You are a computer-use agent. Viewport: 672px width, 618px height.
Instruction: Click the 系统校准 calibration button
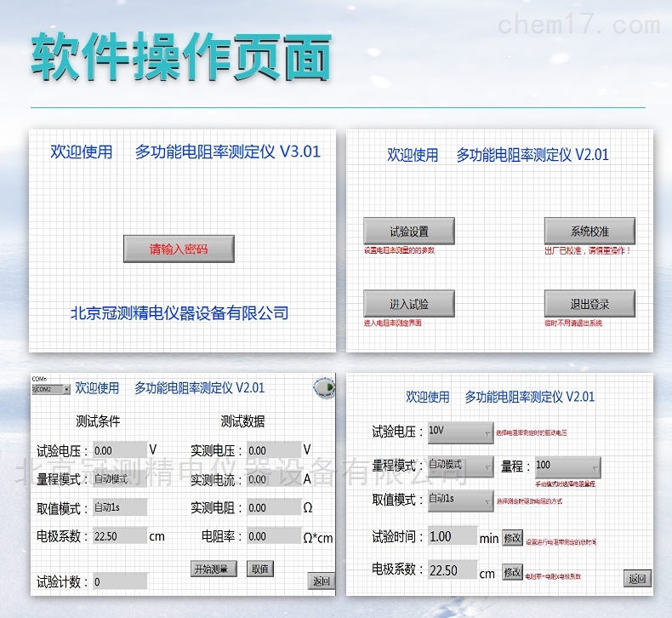point(589,232)
